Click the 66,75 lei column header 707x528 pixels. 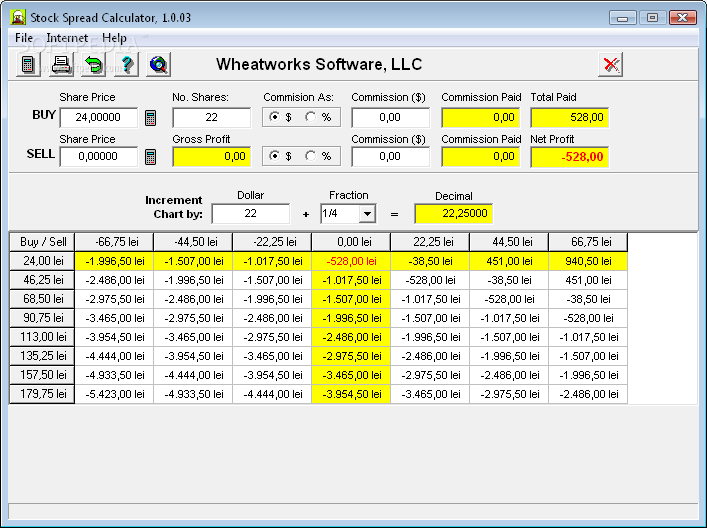(x=588, y=242)
